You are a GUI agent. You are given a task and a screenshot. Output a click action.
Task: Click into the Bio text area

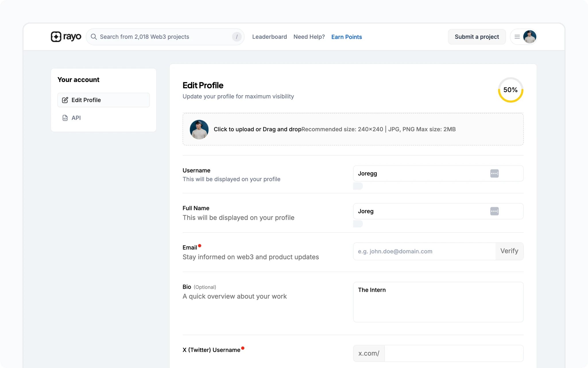(x=438, y=302)
